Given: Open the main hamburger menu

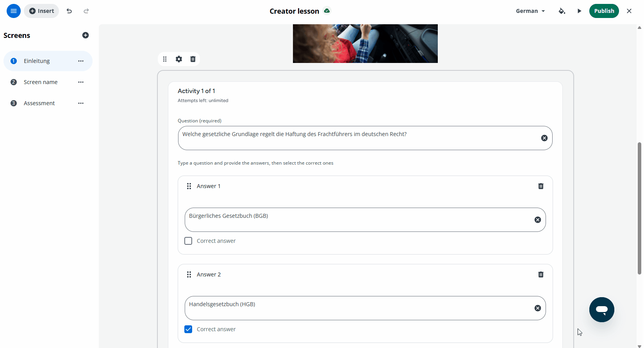Looking at the screenshot, I should pos(14,11).
